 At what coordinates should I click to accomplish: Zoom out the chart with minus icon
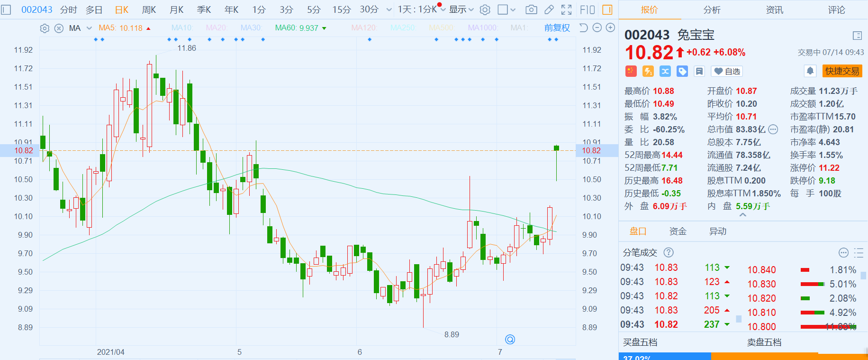597,28
